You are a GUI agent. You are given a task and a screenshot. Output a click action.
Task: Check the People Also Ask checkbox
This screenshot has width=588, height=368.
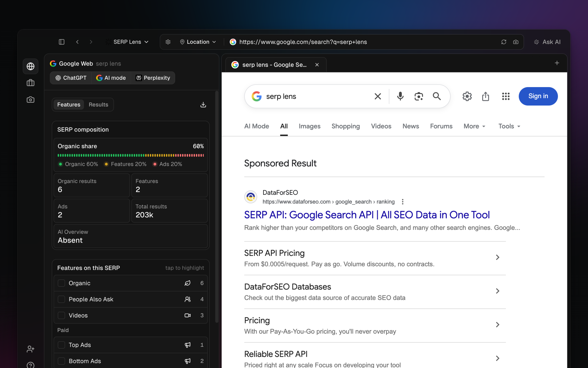click(x=61, y=299)
